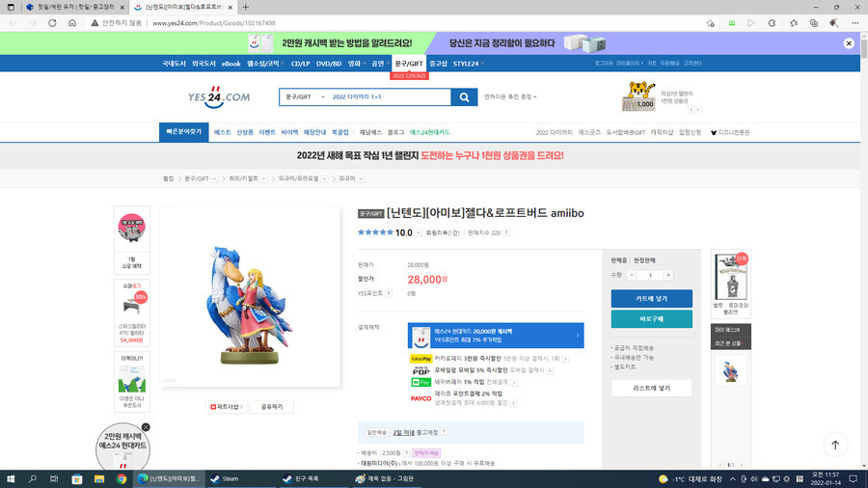Open the 국내도서 menu
The height and width of the screenshot is (488, 868).
[x=174, y=64]
